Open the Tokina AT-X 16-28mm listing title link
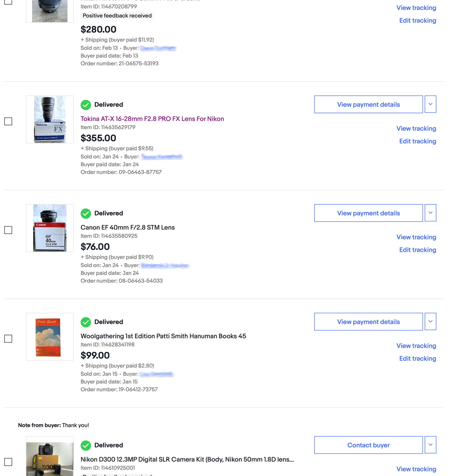The height and width of the screenshot is (476, 476). coord(152,119)
